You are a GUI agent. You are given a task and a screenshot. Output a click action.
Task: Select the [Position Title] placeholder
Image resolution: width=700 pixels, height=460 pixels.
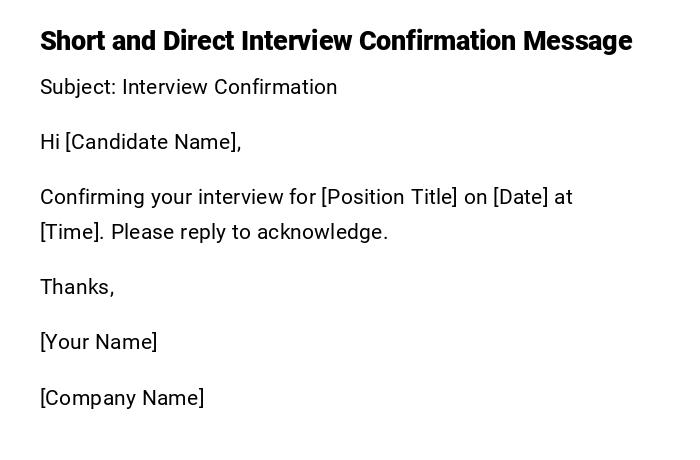coord(389,197)
